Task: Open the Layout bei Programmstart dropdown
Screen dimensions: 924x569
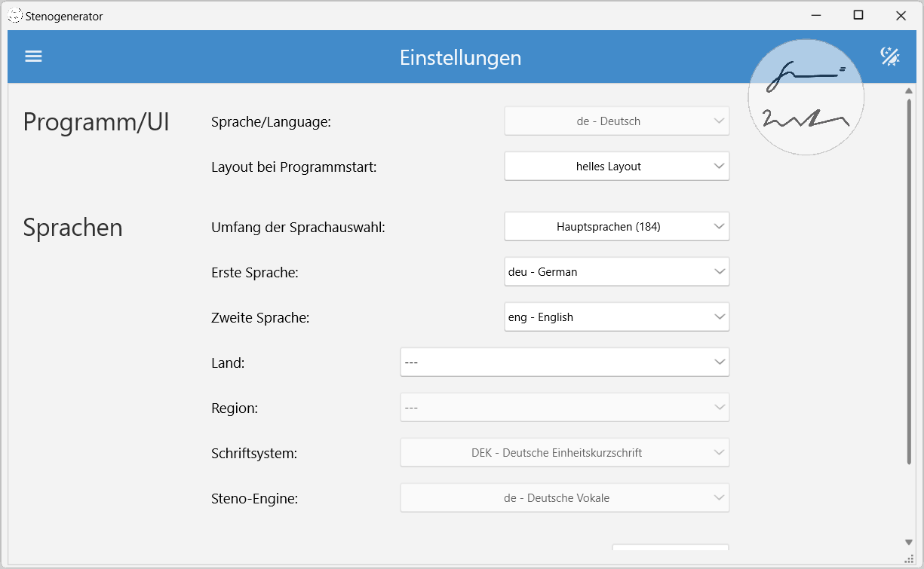Action: 616,167
